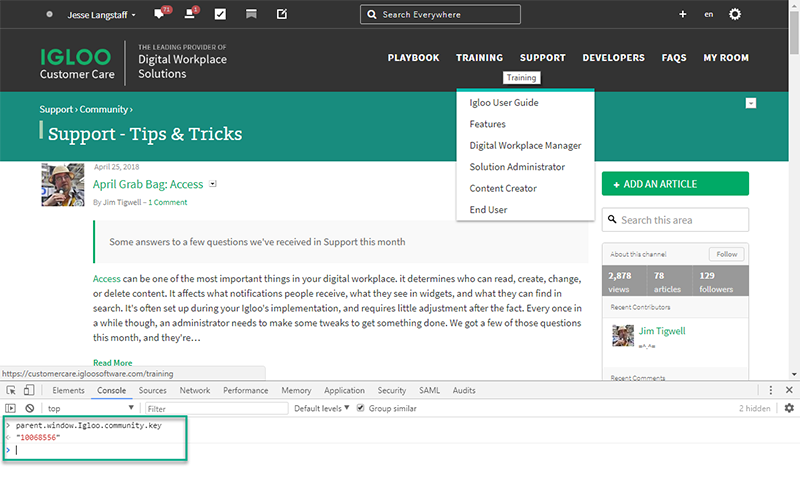
Task: Open the notifications icon with red badge
Action: point(190,14)
